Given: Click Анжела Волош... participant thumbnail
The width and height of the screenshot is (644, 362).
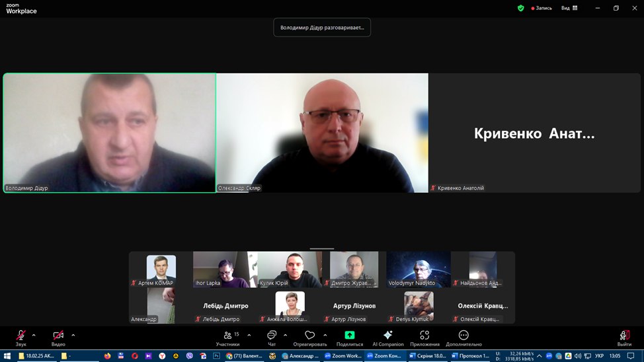Looking at the screenshot, I should 290,306.
